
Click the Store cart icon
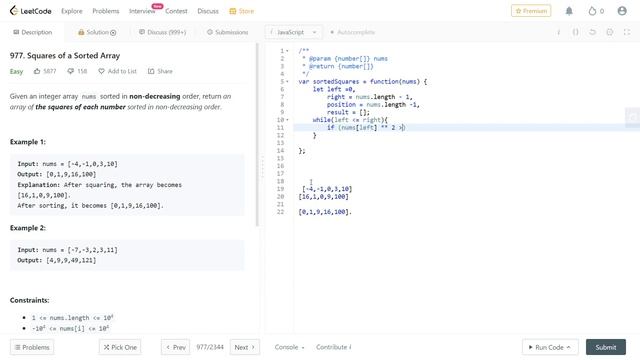coord(233,11)
